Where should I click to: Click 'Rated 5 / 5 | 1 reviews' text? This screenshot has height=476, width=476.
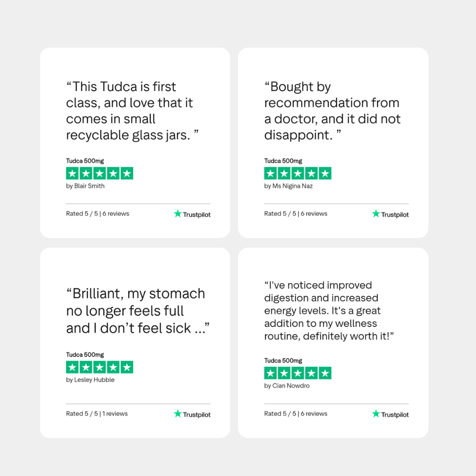tap(97, 414)
